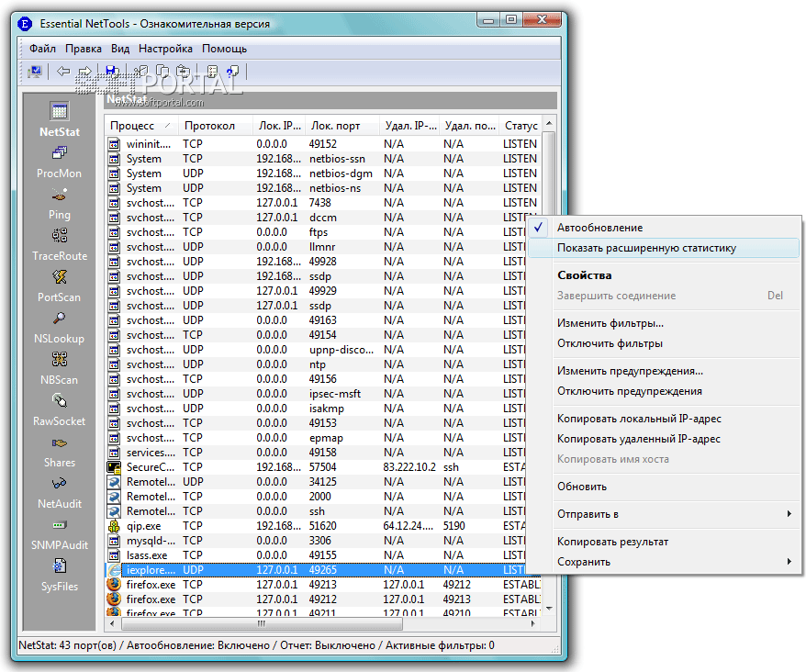Viewport: 806px width, 672px height.
Task: Open the ProcMon tool in the sidebar
Action: [59, 162]
